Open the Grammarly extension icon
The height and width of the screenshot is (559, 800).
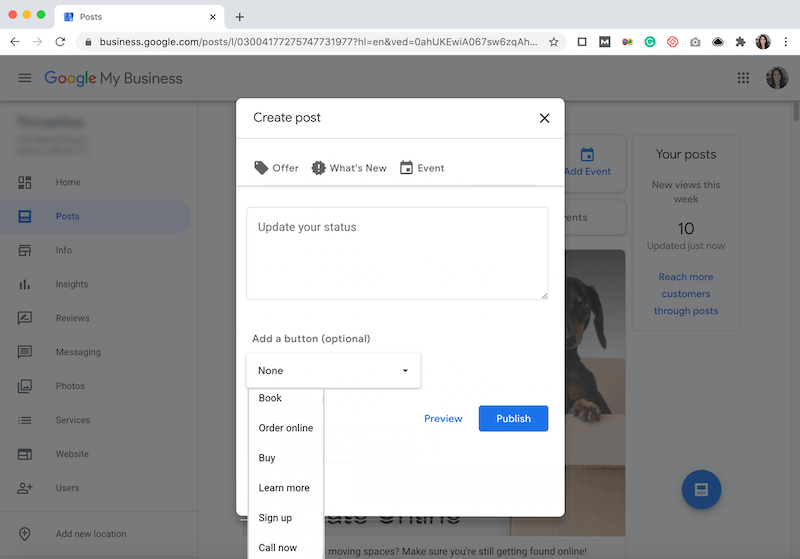click(x=649, y=42)
